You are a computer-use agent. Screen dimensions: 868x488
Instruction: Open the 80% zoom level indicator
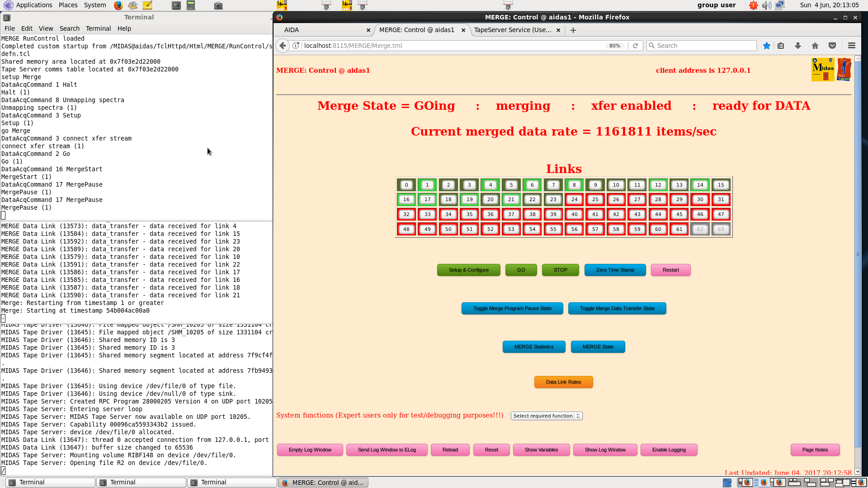tap(614, 46)
